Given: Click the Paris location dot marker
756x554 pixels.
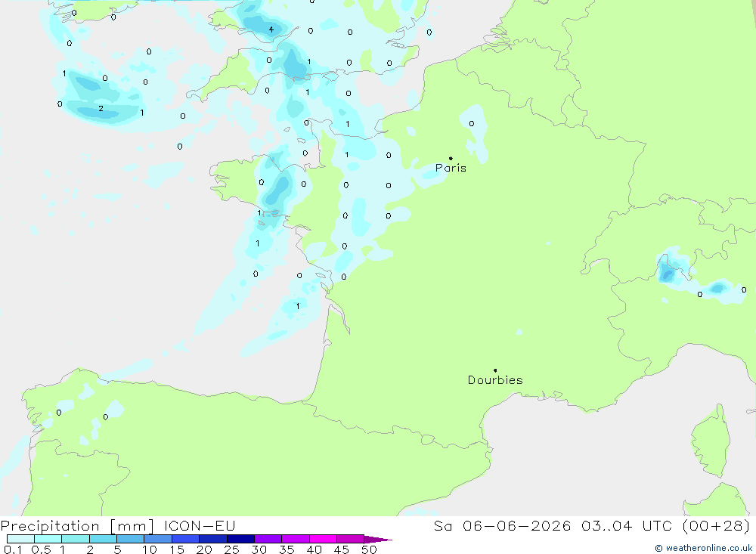Looking at the screenshot, I should 451,158.
